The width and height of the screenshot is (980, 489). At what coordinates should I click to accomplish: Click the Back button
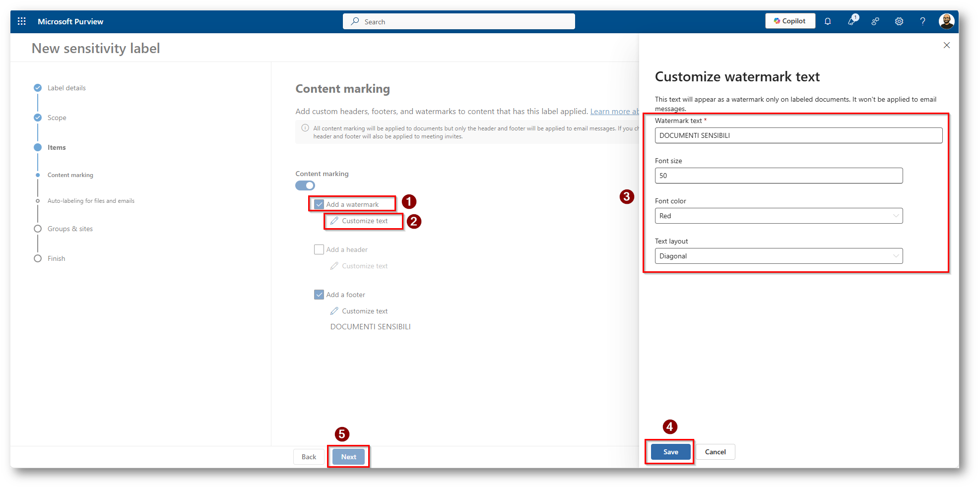(x=309, y=457)
